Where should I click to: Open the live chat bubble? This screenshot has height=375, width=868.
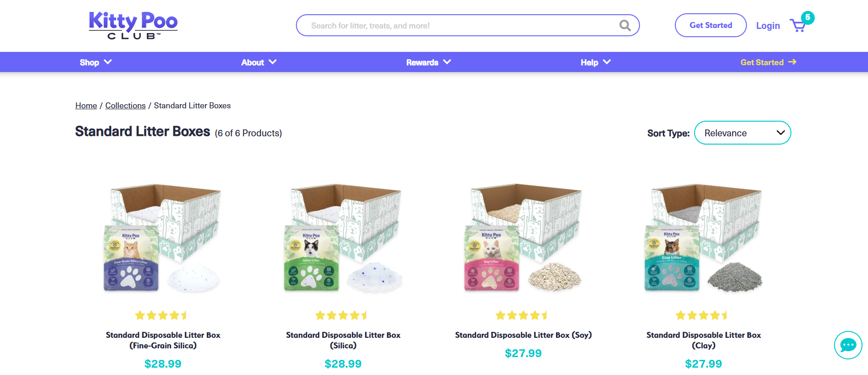click(x=848, y=345)
